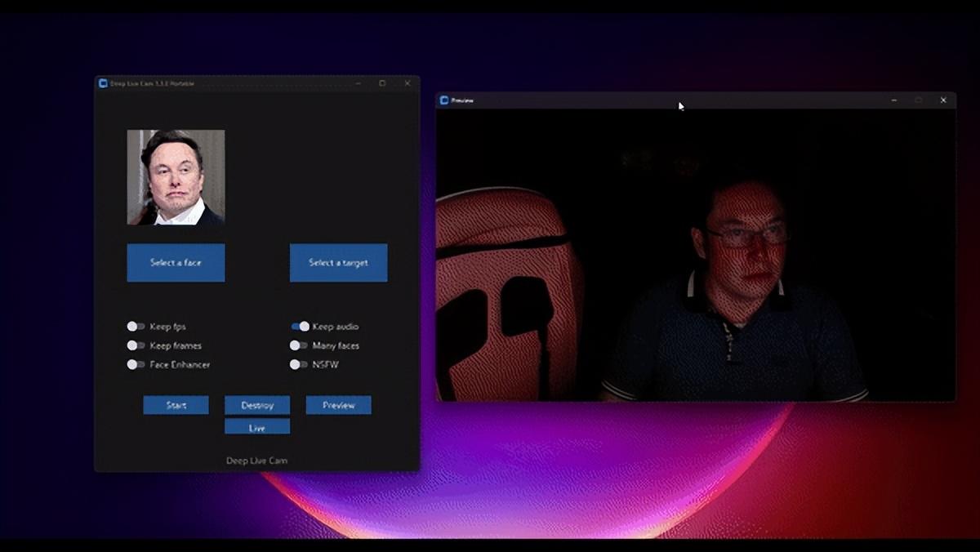The height and width of the screenshot is (552, 980).
Task: Click the Deep Live Cam app icon in the title bar
Action: pyautogui.click(x=101, y=82)
